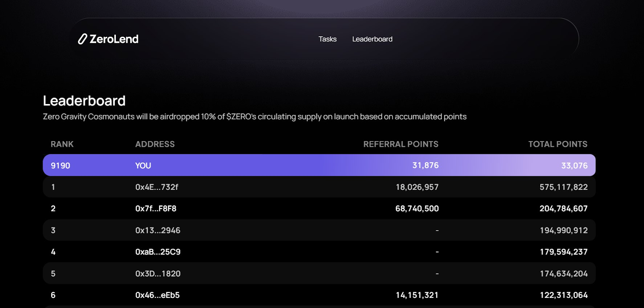Click total points 575,117,822
Screen dimensions: 644x308
point(563,187)
